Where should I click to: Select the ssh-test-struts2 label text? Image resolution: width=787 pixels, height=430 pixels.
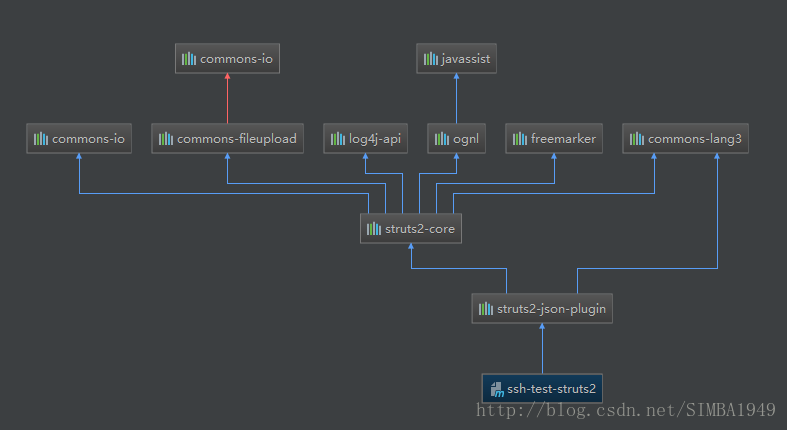[x=551, y=389]
